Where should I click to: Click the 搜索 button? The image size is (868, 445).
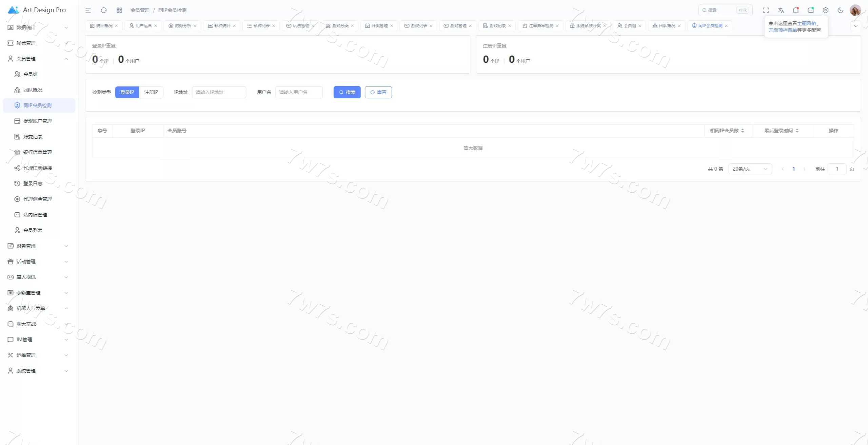click(x=347, y=92)
